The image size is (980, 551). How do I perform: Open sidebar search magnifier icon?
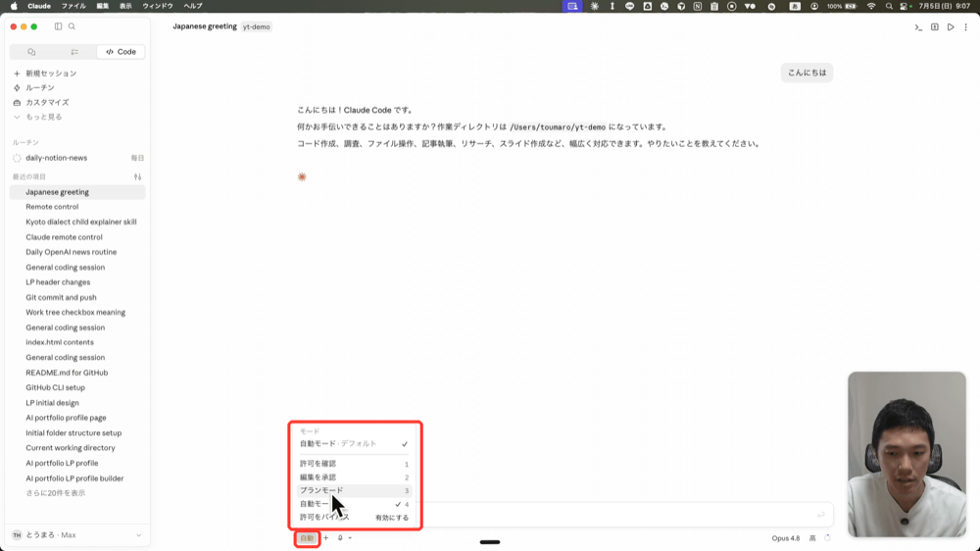pyautogui.click(x=72, y=26)
